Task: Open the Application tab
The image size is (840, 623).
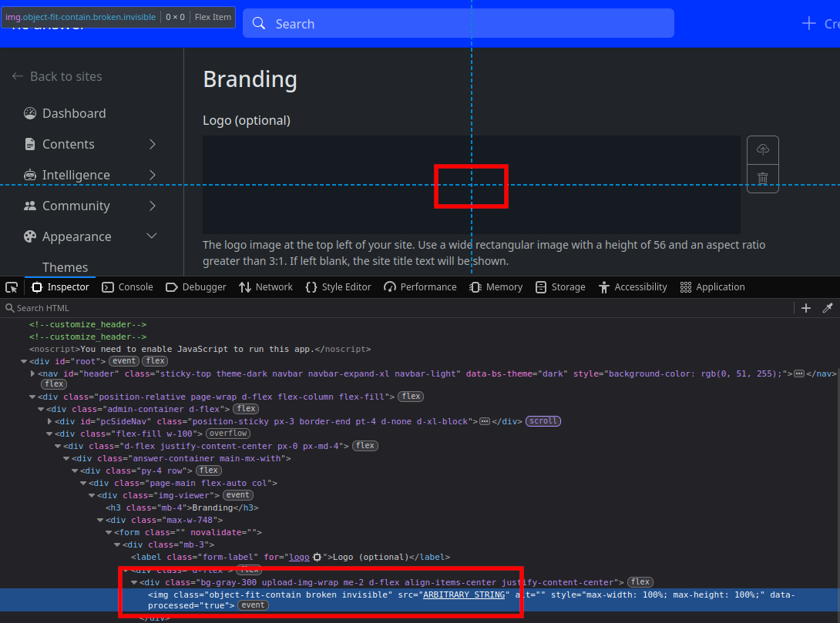Action: tap(713, 287)
